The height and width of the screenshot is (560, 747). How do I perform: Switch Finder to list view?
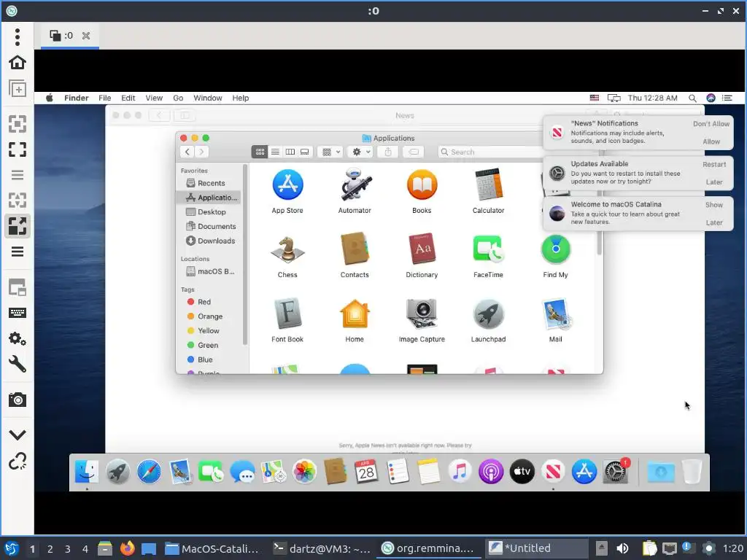click(275, 152)
